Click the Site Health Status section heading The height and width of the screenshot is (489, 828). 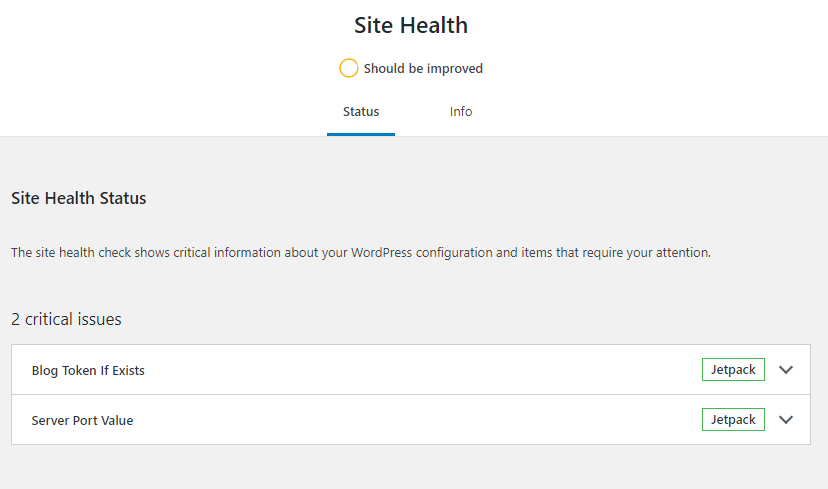[79, 198]
